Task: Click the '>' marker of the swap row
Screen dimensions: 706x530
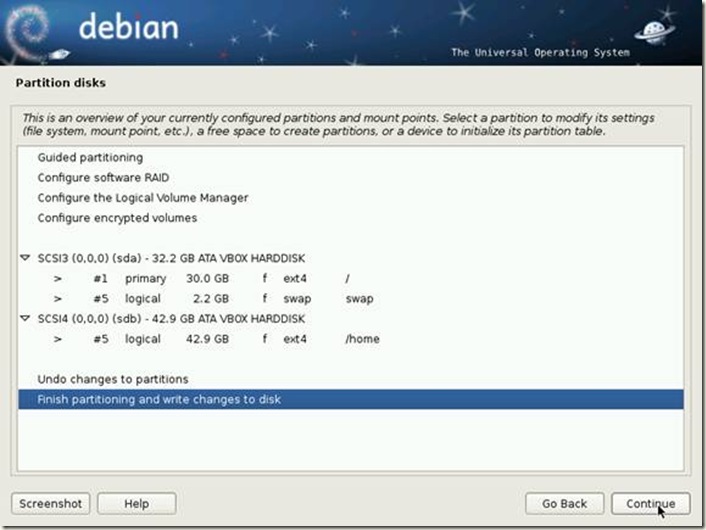Action: [58, 299]
